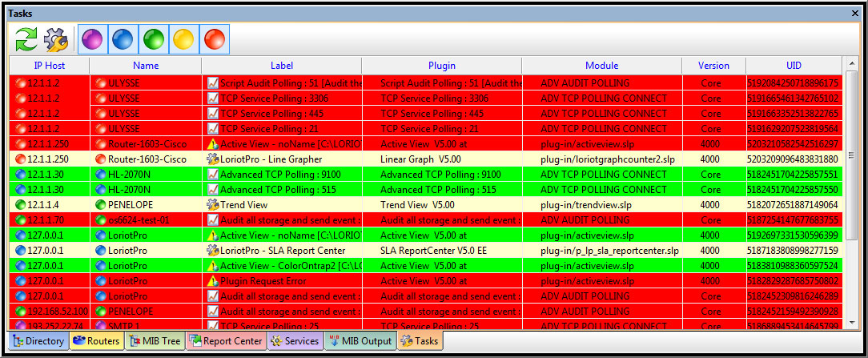Image resolution: width=868 pixels, height=358 pixels.
Task: Click warning icon of Active View - ColorOntrap2 label
Action: coord(212,265)
